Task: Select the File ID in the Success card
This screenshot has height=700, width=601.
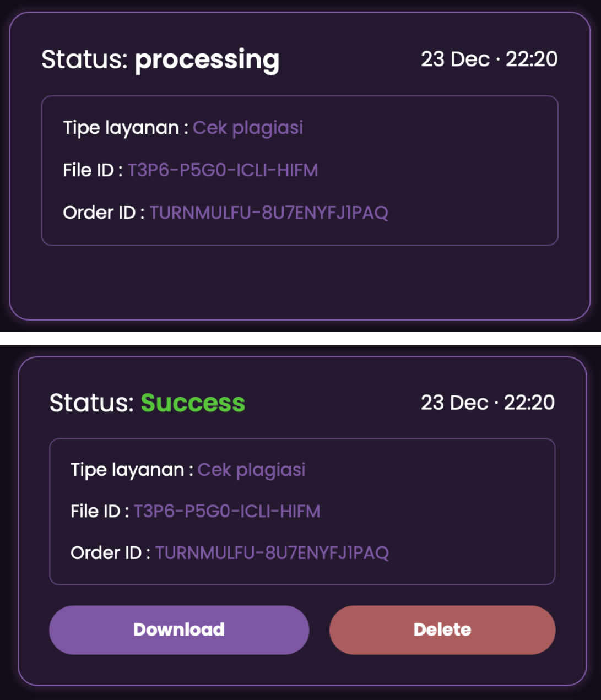Action: coord(227,512)
